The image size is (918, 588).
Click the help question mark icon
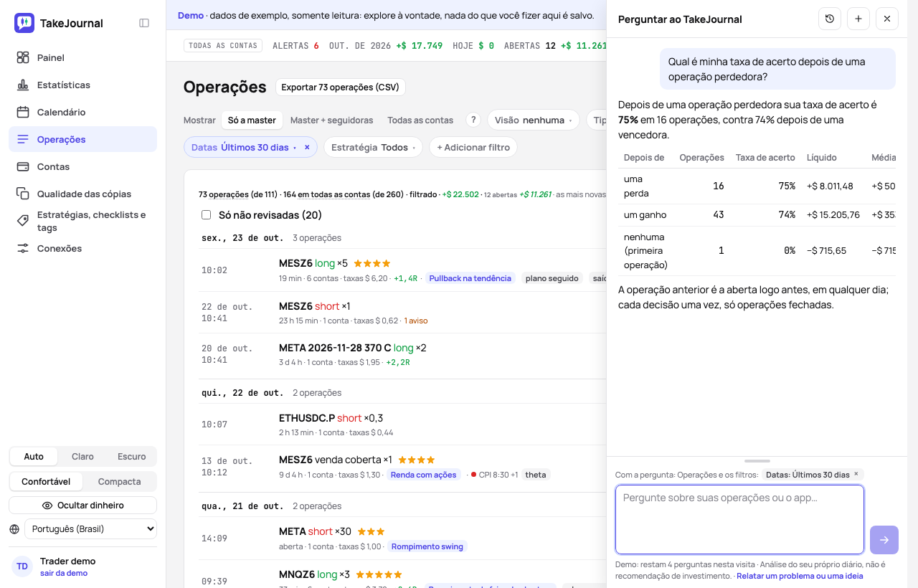tap(473, 120)
